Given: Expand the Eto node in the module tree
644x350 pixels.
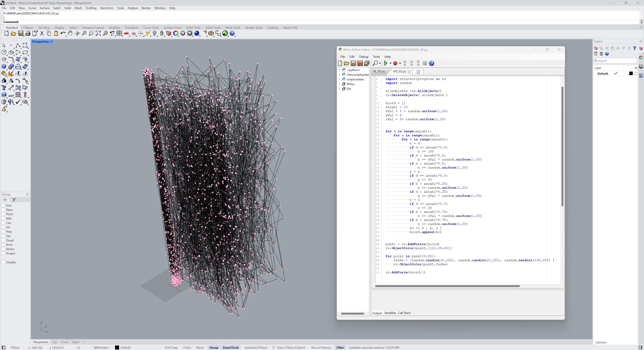Looking at the screenshot, I should (x=339, y=89).
